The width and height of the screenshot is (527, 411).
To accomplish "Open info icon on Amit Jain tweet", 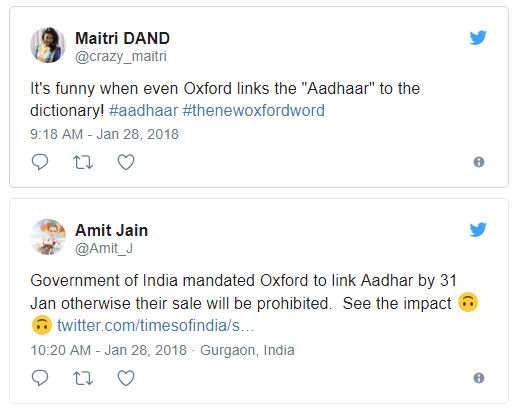I will coord(479,378).
